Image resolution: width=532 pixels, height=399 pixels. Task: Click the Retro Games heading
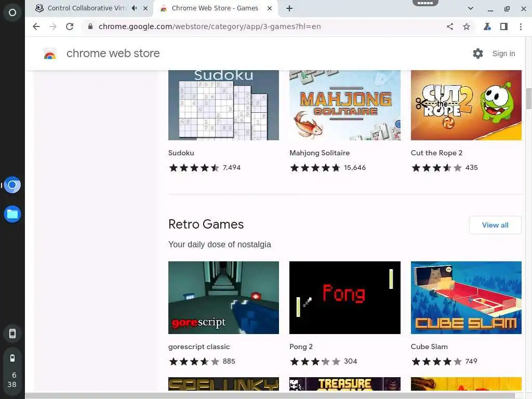click(206, 224)
